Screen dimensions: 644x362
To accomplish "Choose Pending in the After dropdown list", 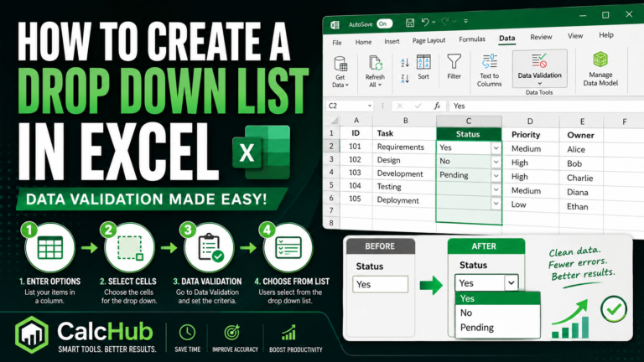I will coord(498,328).
